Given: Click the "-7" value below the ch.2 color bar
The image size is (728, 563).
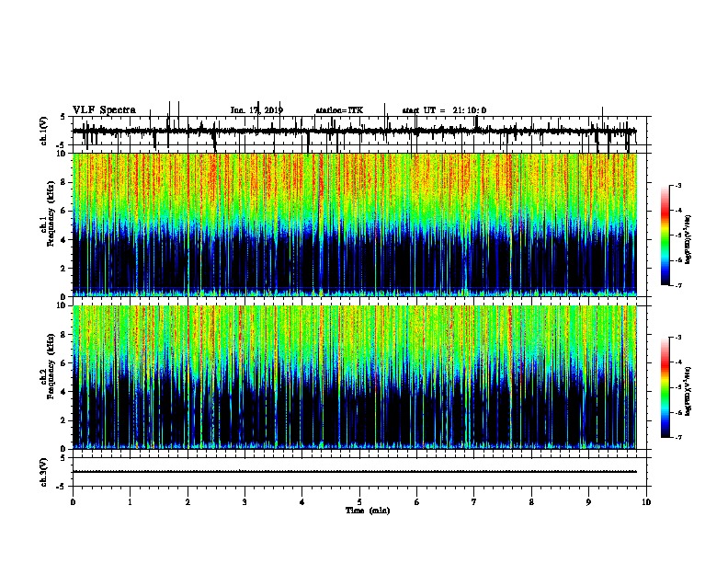Looking at the screenshot, I should 678,437.
